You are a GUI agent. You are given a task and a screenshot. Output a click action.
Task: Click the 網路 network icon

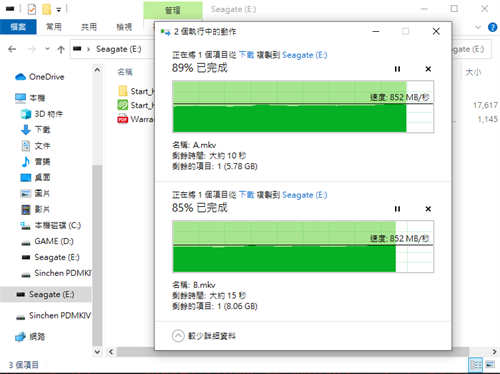20,337
